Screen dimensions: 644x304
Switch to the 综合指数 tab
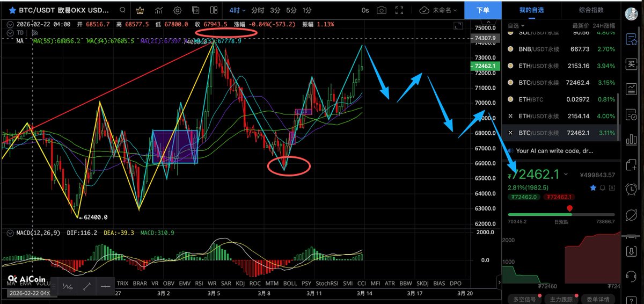[591, 10]
